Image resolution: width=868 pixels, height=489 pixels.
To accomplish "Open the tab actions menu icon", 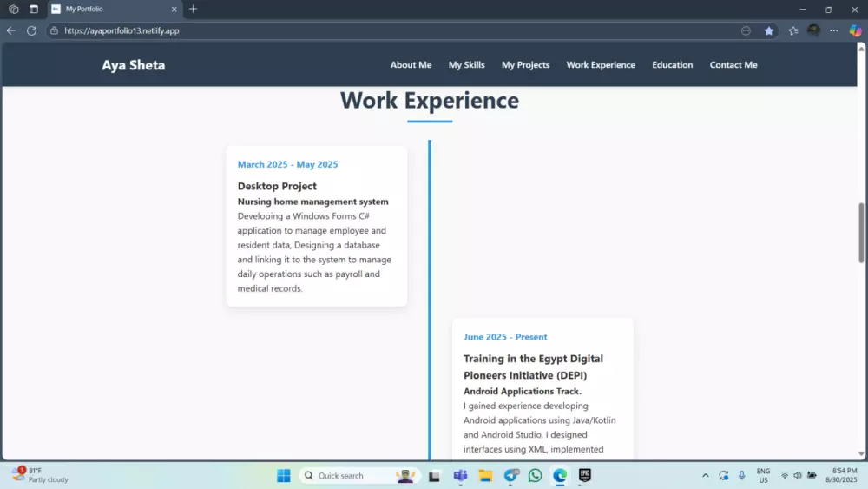I will [34, 9].
